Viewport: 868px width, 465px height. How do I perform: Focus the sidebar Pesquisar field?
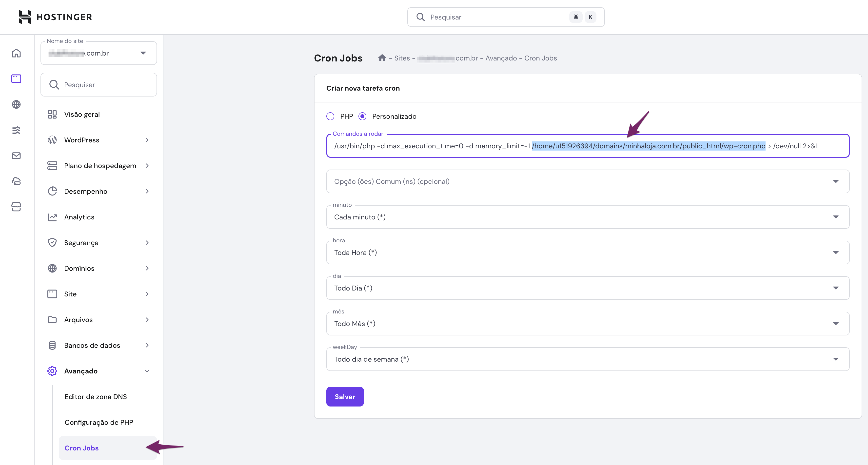click(99, 85)
